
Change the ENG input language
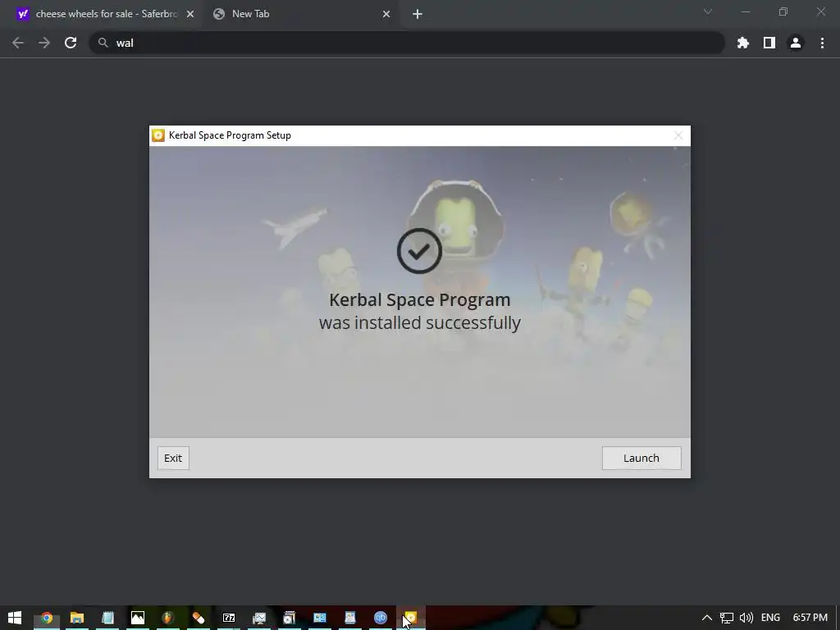(x=770, y=618)
